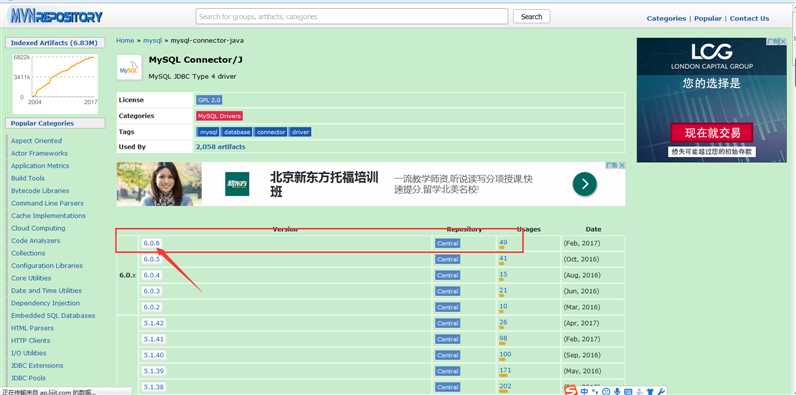The width and height of the screenshot is (796, 395).
Task: Open the Cache Implementations category
Action: (x=48, y=216)
